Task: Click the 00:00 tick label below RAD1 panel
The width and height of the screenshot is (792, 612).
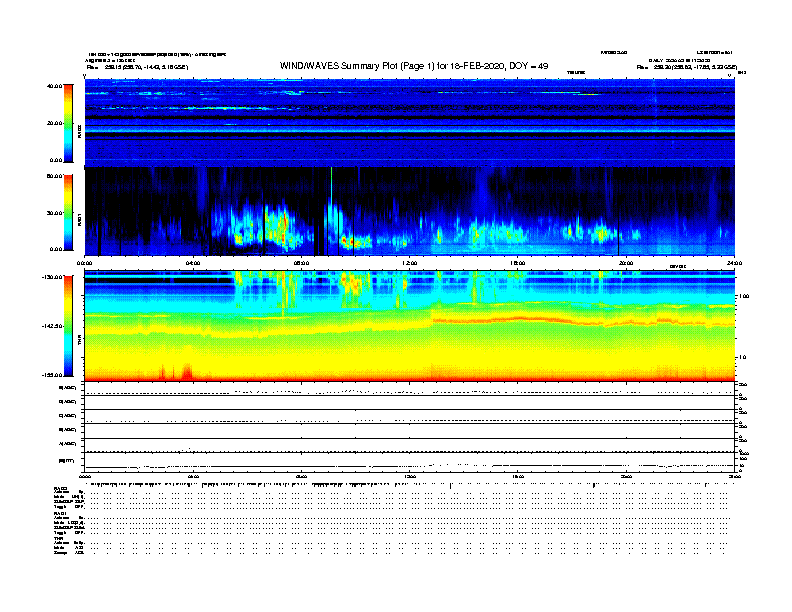Action: click(84, 263)
